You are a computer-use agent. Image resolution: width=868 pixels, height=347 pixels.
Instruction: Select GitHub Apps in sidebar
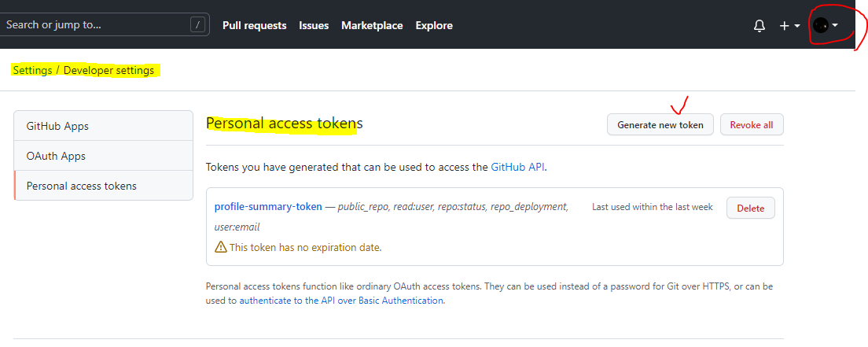pyautogui.click(x=104, y=126)
